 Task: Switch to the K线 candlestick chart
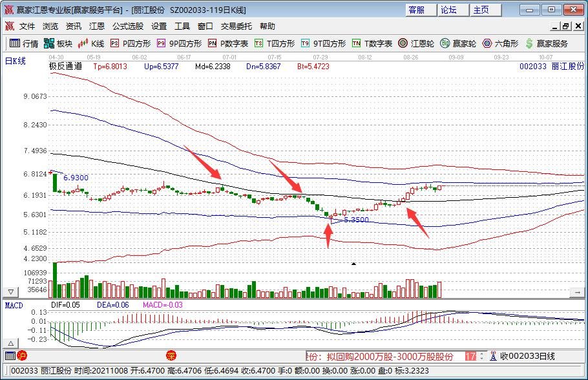[91, 44]
